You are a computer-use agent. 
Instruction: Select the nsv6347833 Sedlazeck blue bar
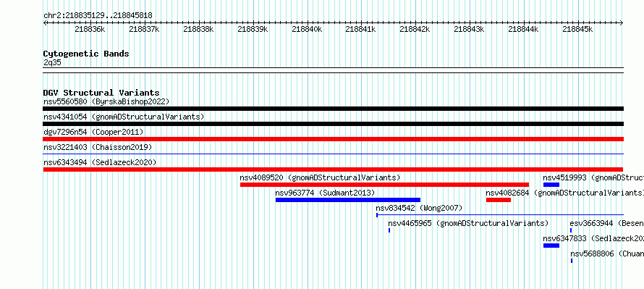pos(551,246)
